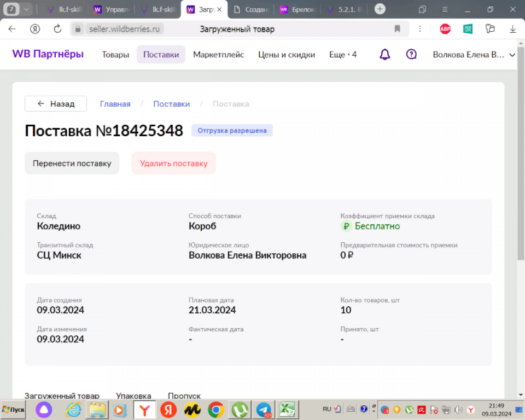Switch to the Управл… browser tab
The width and height of the screenshot is (525, 420).
[x=112, y=9]
